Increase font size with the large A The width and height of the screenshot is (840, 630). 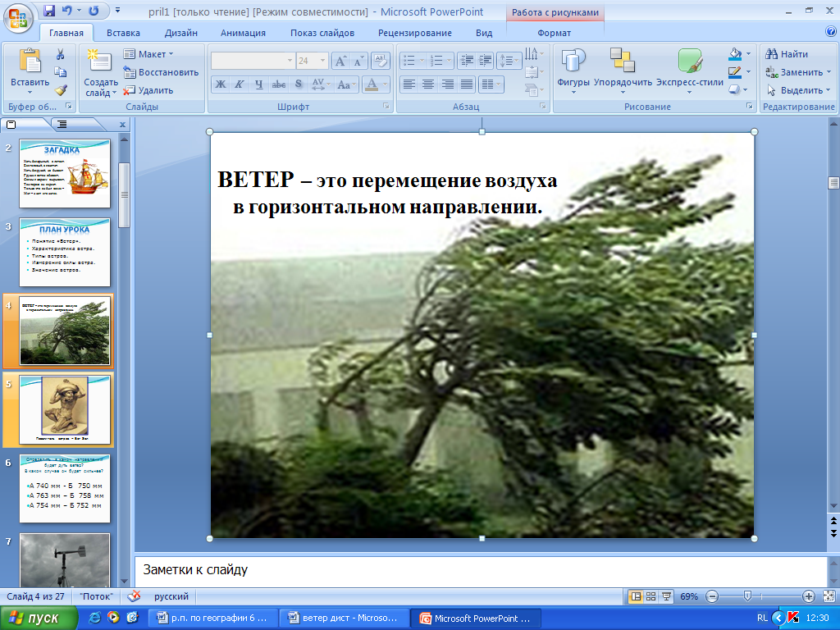pyautogui.click(x=340, y=61)
